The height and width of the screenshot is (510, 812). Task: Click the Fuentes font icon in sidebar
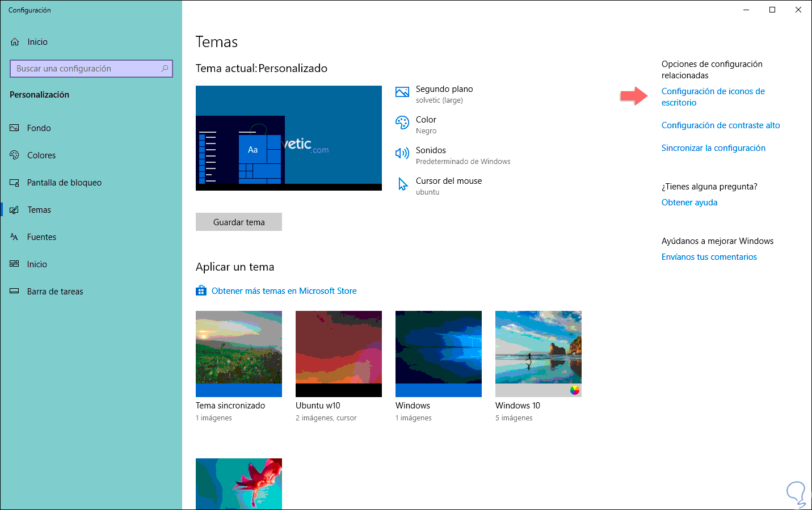click(15, 237)
